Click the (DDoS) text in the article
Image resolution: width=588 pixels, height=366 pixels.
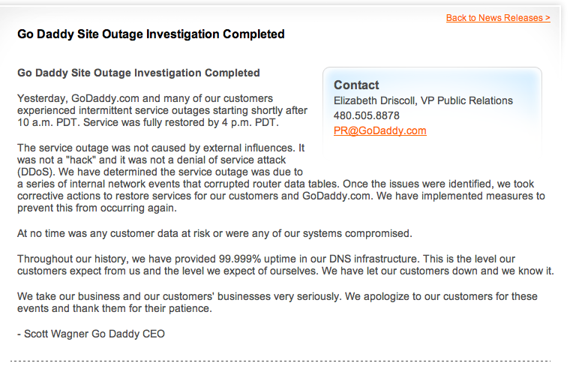tap(34, 172)
